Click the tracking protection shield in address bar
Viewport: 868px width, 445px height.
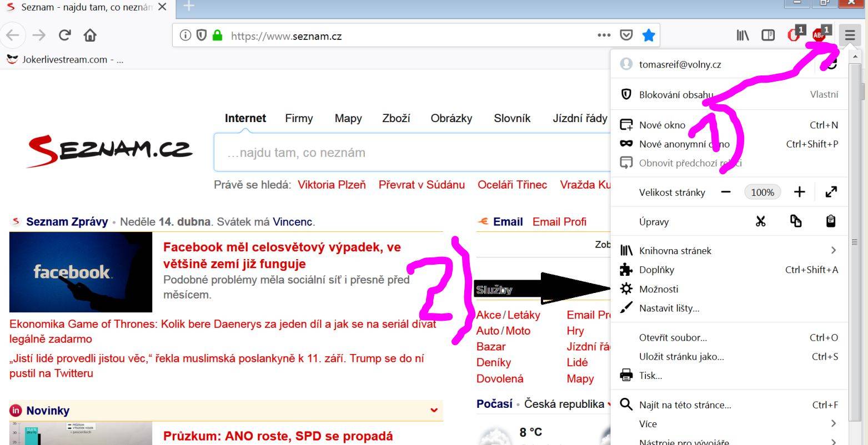(x=202, y=36)
